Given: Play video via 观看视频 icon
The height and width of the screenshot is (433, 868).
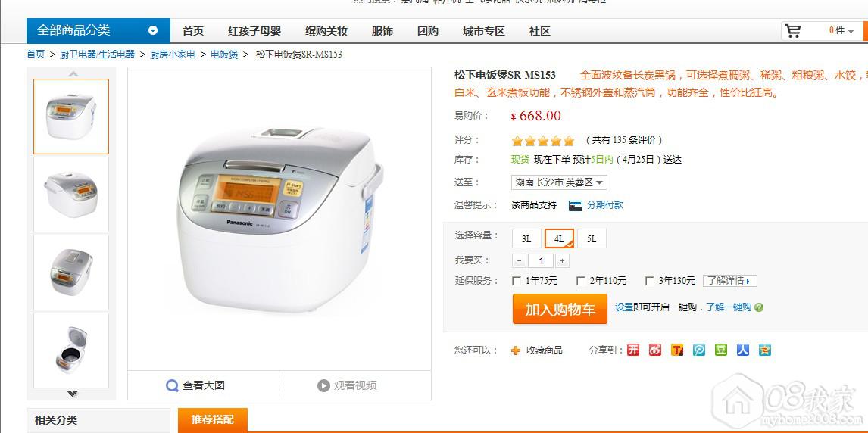Looking at the screenshot, I should (x=324, y=385).
